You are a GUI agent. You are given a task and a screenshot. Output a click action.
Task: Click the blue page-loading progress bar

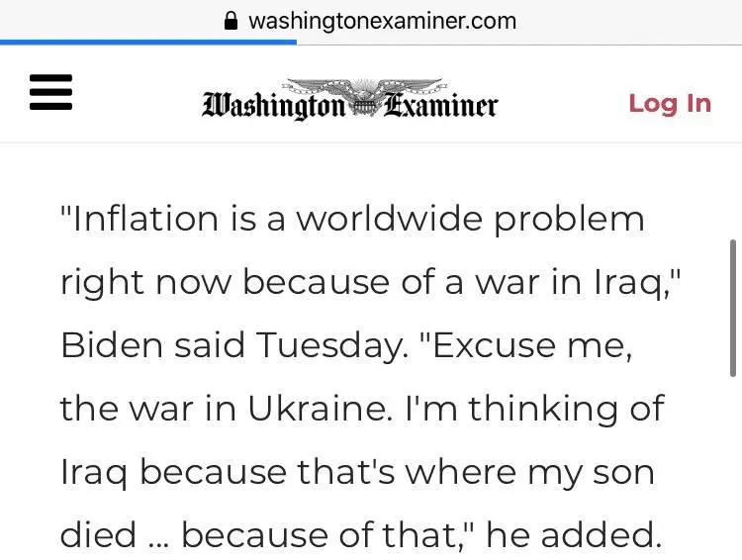tap(134, 42)
